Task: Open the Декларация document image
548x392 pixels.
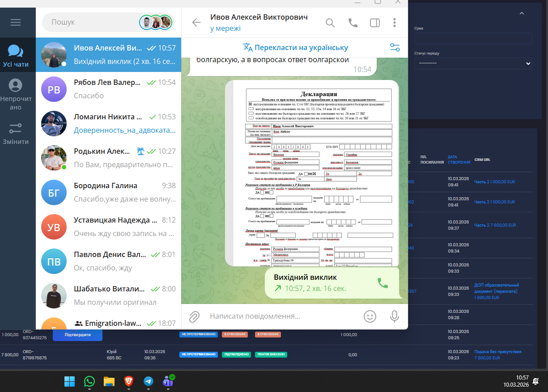Action: click(x=312, y=173)
